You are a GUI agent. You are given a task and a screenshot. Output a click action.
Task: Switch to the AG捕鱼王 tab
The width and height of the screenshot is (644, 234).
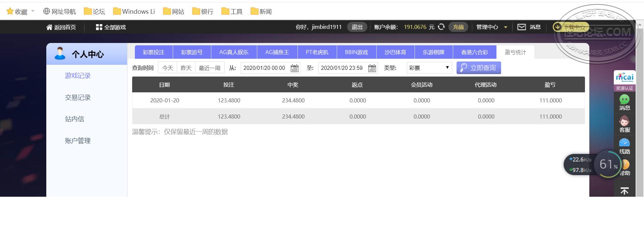277,52
